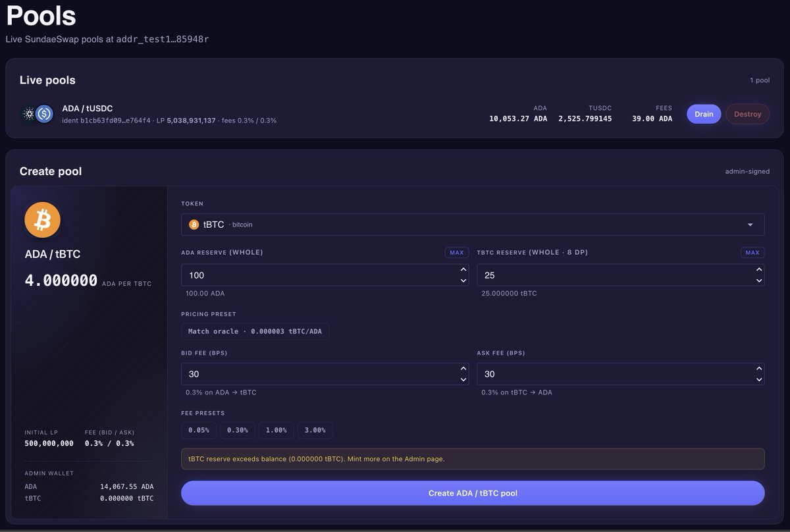The width and height of the screenshot is (790, 532).
Task: Focus the Bid fee (BPS) input
Action: tap(325, 374)
